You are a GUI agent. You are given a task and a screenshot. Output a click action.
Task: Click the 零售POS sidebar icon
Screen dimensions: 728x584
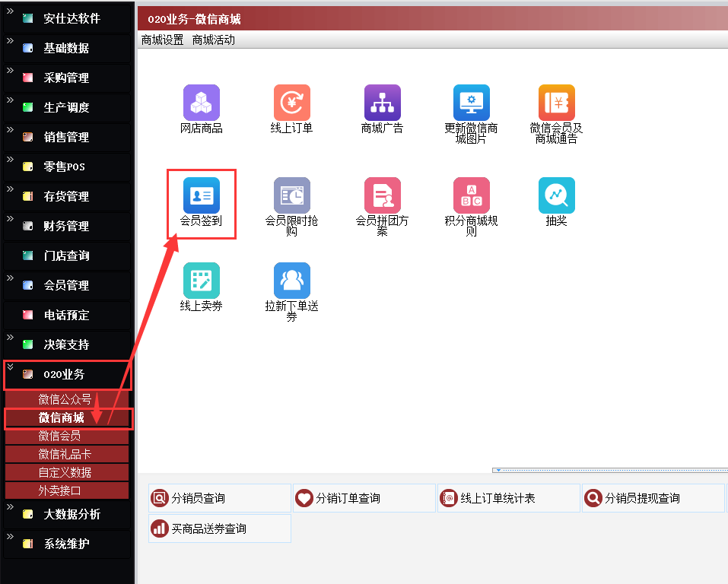tap(28, 167)
